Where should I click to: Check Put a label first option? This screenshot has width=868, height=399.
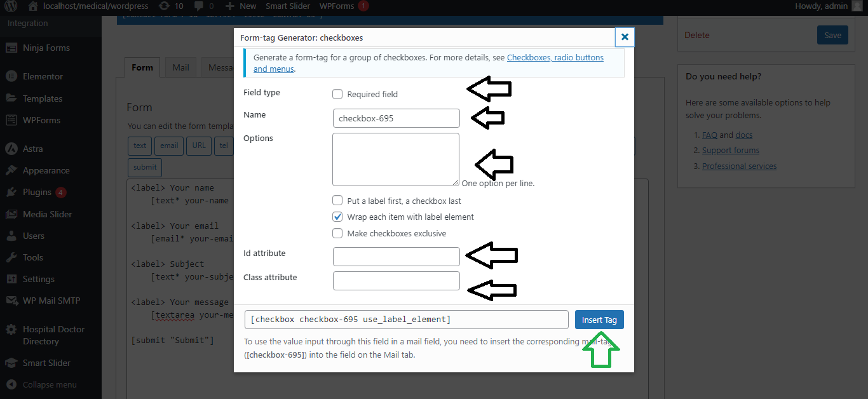click(337, 201)
